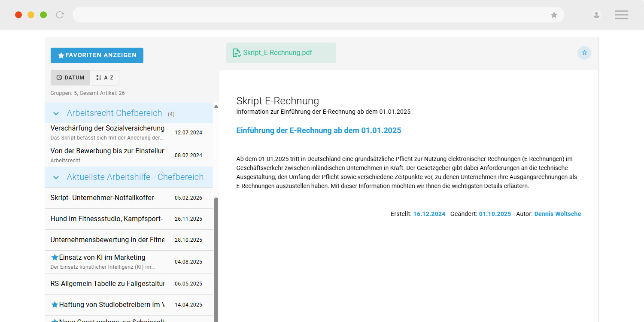Collapse the Arbeitsrecht Chefbereich group

pos(56,113)
